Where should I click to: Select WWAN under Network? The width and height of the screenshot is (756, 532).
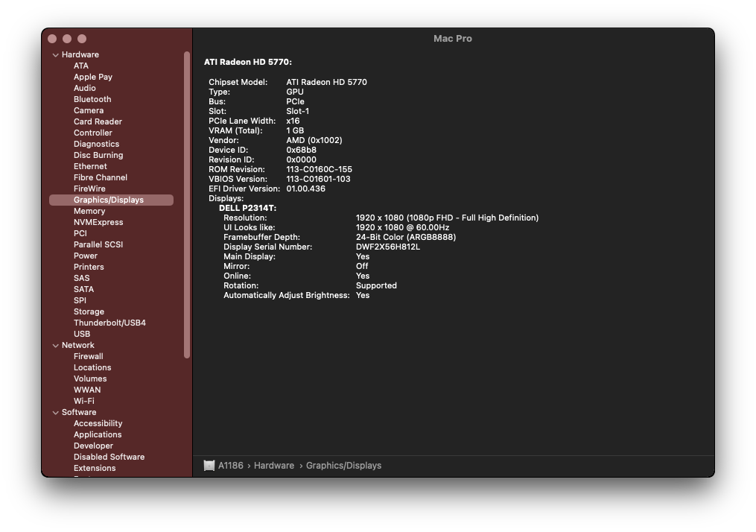coord(87,390)
